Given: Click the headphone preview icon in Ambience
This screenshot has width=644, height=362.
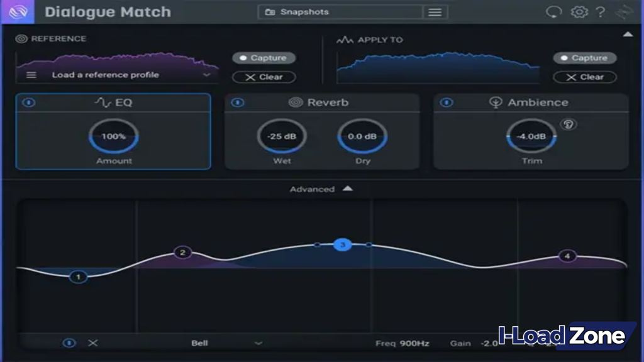Looking at the screenshot, I should pyautogui.click(x=567, y=123).
